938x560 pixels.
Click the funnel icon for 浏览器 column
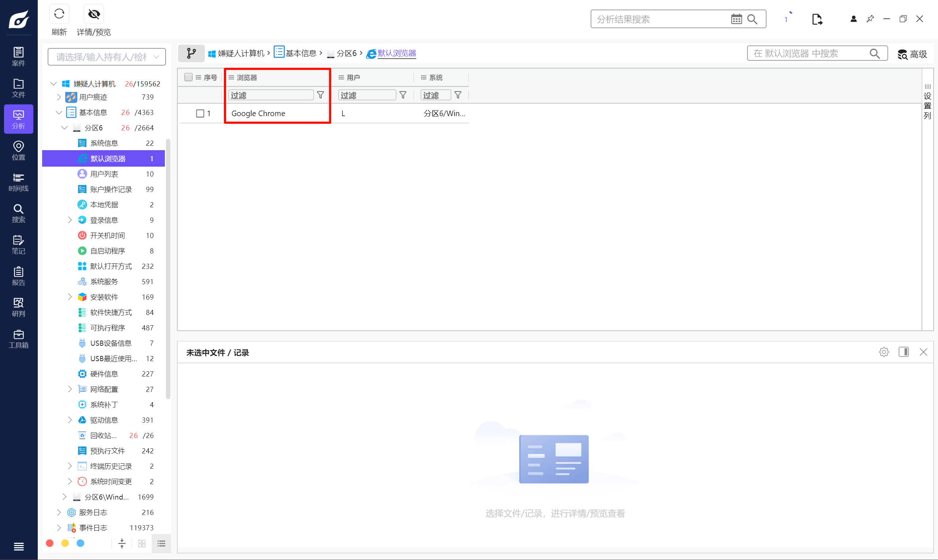[x=321, y=95]
